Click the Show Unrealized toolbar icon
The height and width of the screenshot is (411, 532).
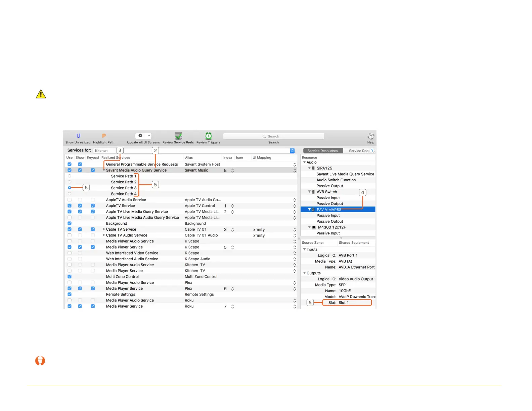[x=78, y=136]
